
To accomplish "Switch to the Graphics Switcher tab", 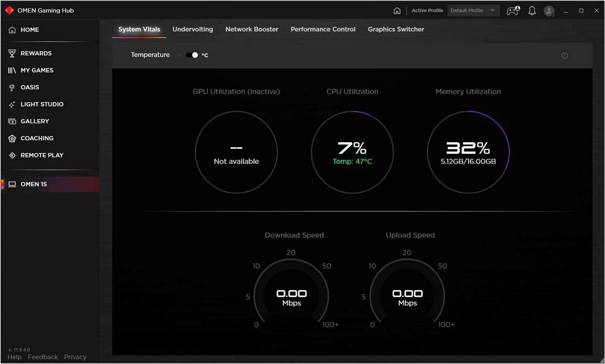I will [x=396, y=29].
